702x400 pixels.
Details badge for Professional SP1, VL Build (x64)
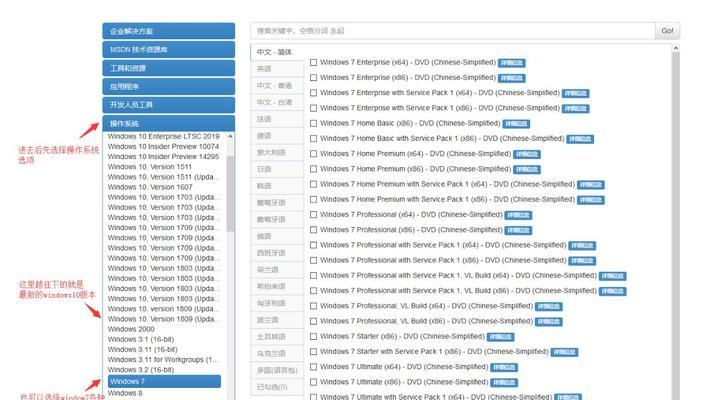[613, 276]
